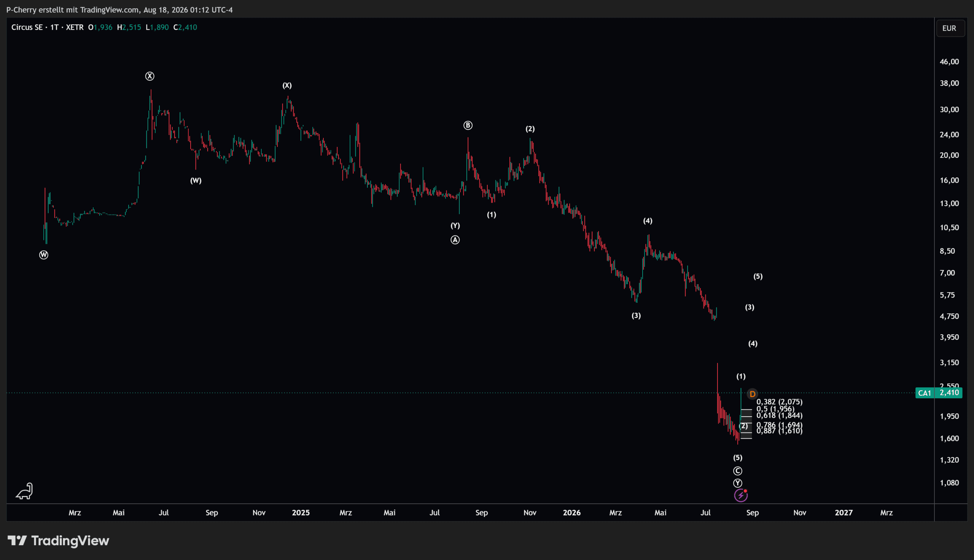Click 3,150 on the price axis
Viewport: 974px width, 560px height.
[949, 363]
